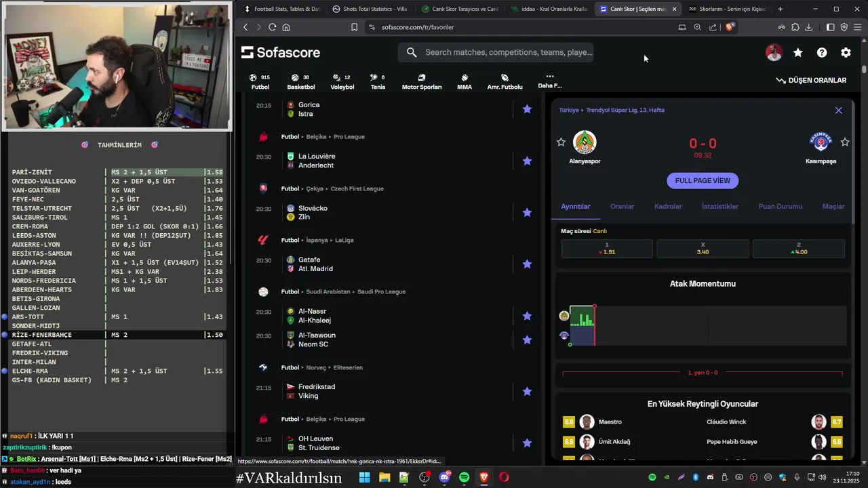Select draw odds 3.40
Viewport: 868px width, 488px height.
703,248
